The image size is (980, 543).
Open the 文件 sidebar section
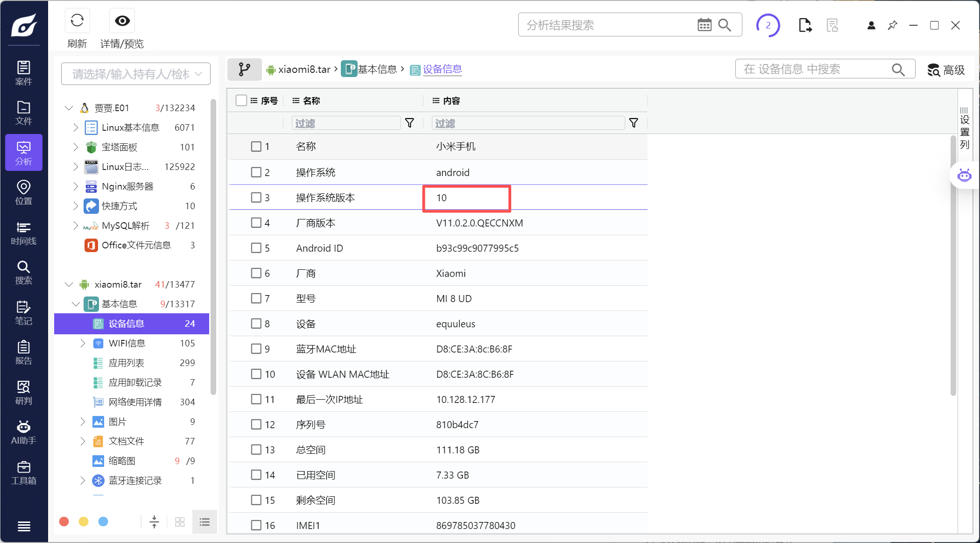[24, 113]
